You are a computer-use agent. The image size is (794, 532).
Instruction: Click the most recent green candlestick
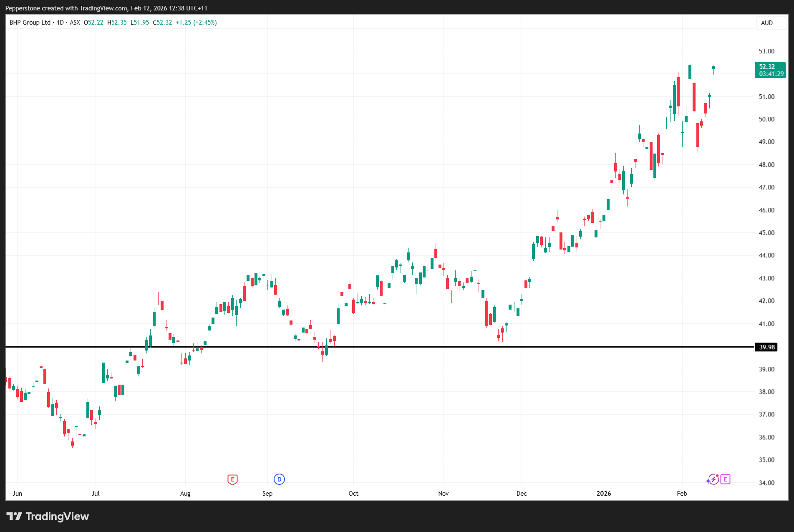(713, 68)
